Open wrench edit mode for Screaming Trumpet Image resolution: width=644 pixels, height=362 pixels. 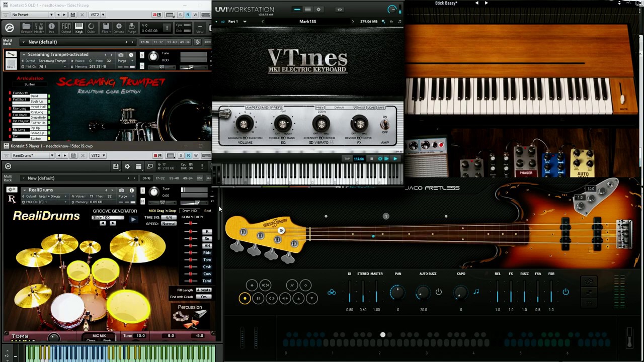click(11, 55)
